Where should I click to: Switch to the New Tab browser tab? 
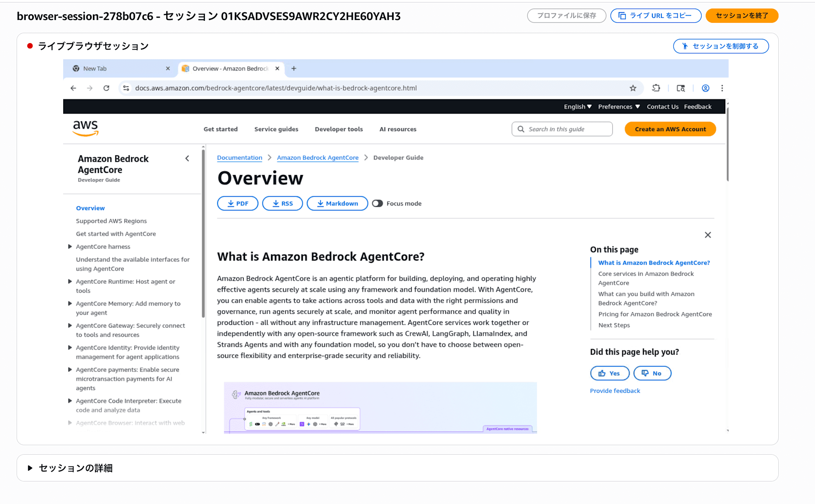(x=120, y=68)
